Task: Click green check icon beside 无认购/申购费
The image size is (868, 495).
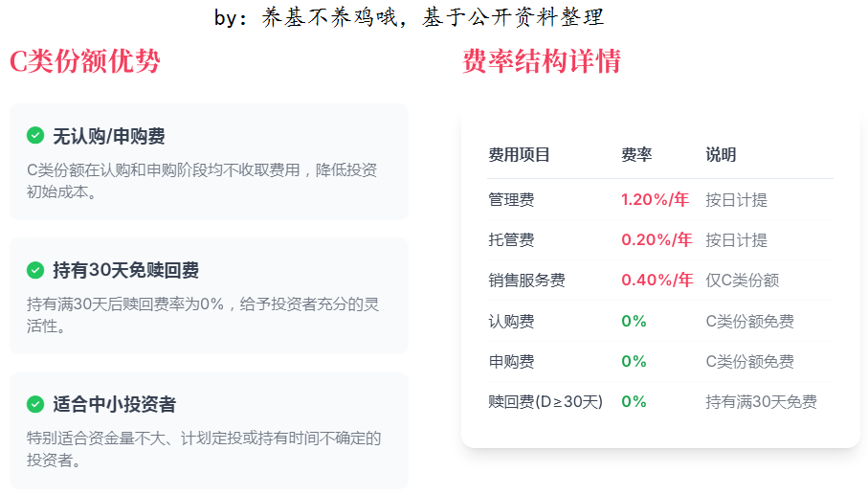Action: 35,135
